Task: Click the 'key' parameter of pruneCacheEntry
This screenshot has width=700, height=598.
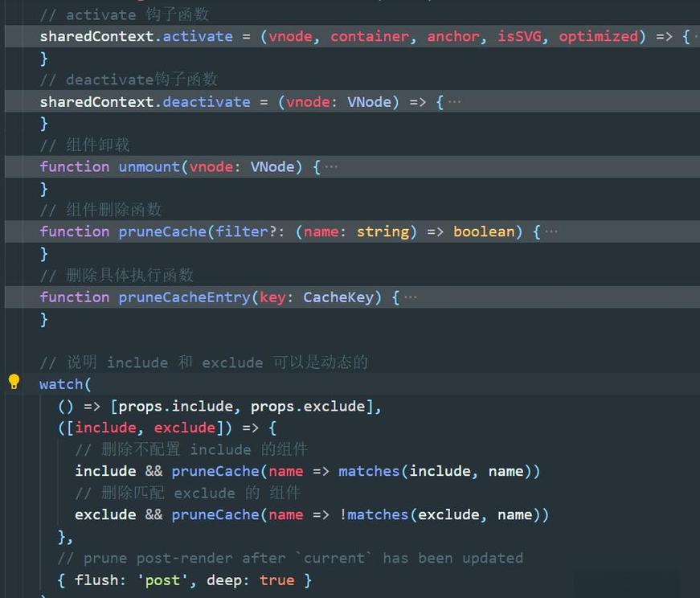Action: coord(272,297)
